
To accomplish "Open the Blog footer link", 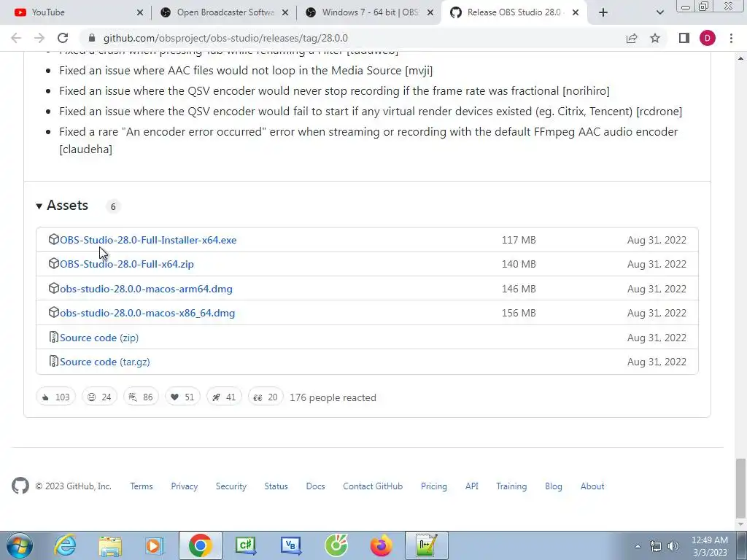I will pos(554,486).
